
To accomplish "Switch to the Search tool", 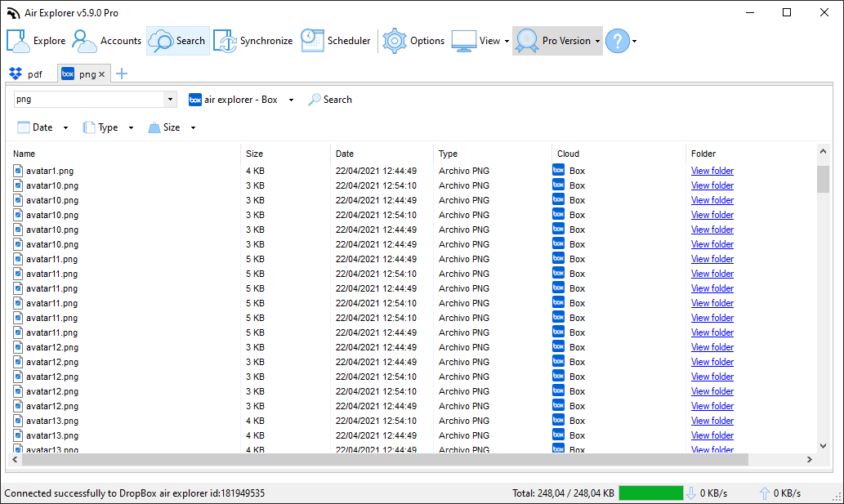I will coord(177,39).
